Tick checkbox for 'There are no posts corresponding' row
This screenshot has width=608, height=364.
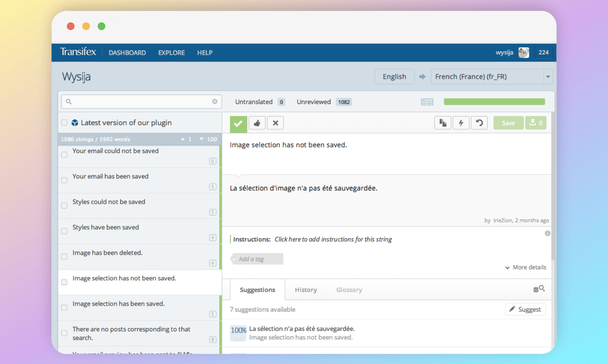(64, 333)
